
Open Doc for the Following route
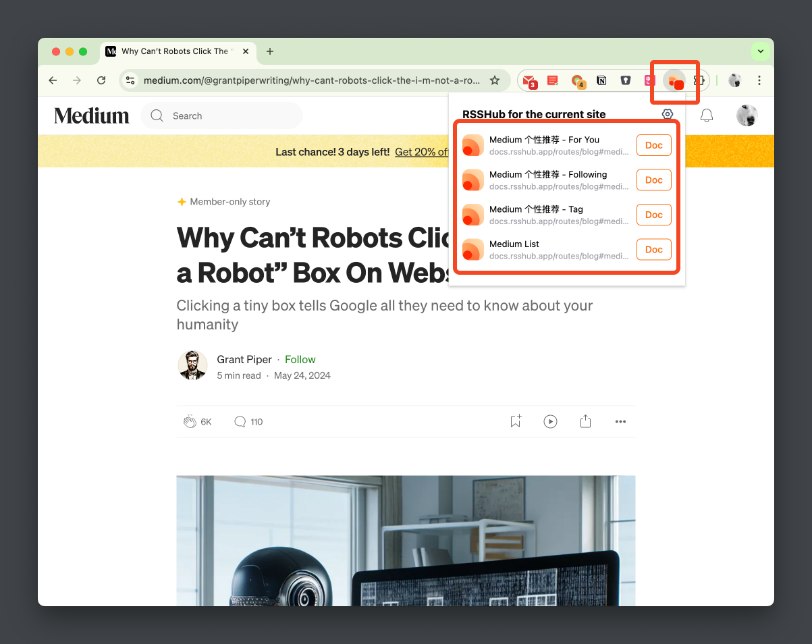tap(654, 180)
